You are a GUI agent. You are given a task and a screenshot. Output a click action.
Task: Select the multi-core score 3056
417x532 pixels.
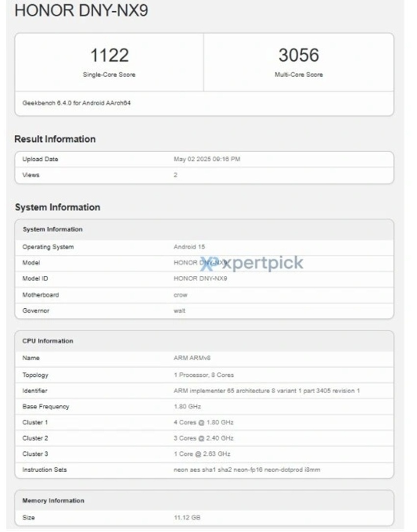299,55
